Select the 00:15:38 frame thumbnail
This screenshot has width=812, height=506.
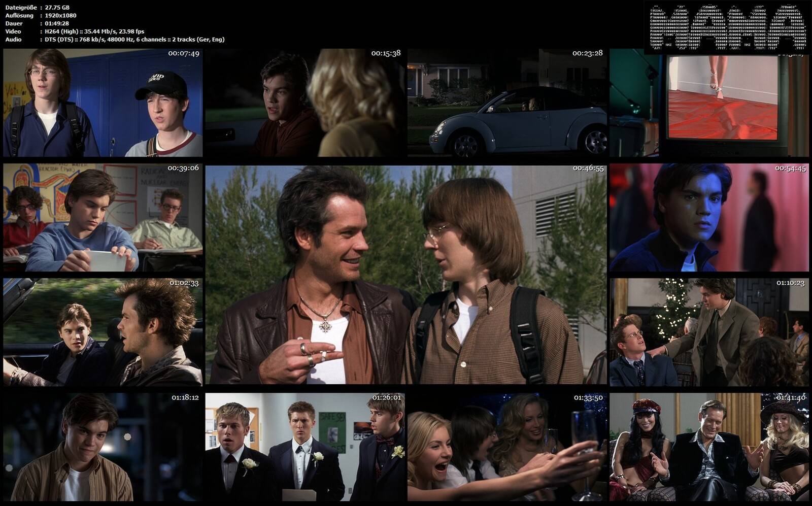tap(305, 103)
